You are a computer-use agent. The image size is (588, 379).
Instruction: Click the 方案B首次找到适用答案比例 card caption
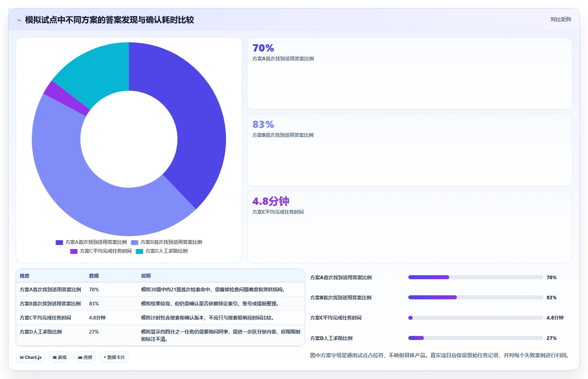283,135
